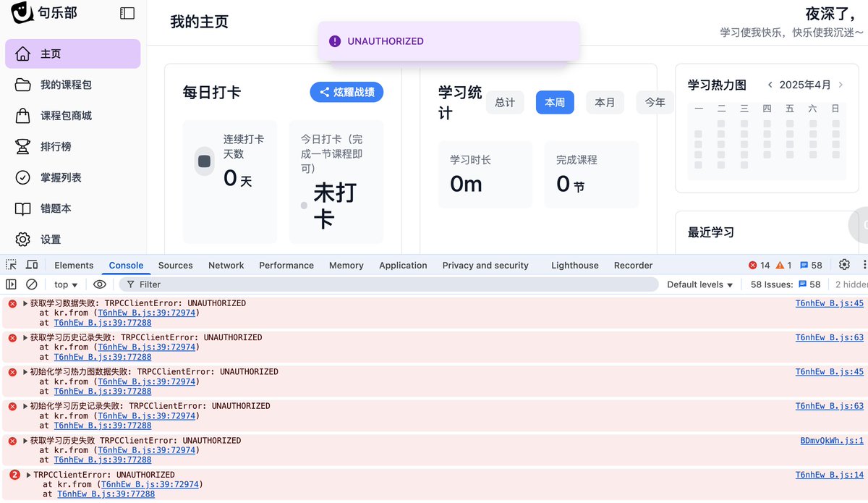The height and width of the screenshot is (503, 868).
Task: Toggle the console sidebar
Action: point(11,284)
